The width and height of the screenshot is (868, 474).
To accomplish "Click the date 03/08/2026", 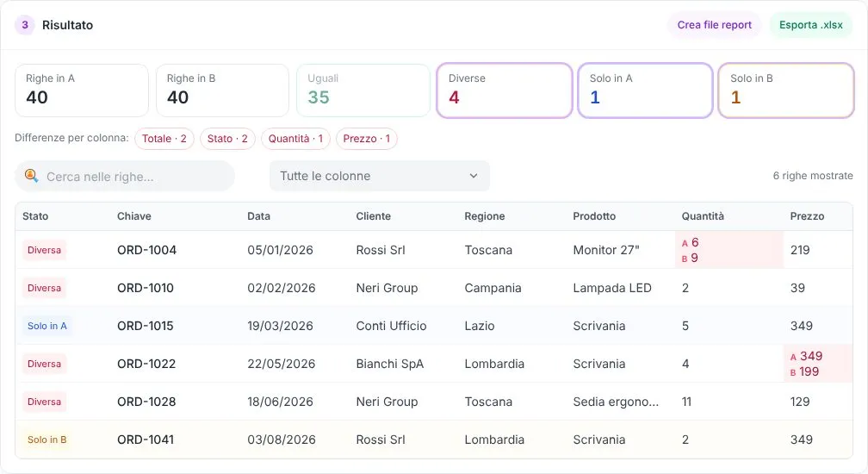I will point(282,440).
